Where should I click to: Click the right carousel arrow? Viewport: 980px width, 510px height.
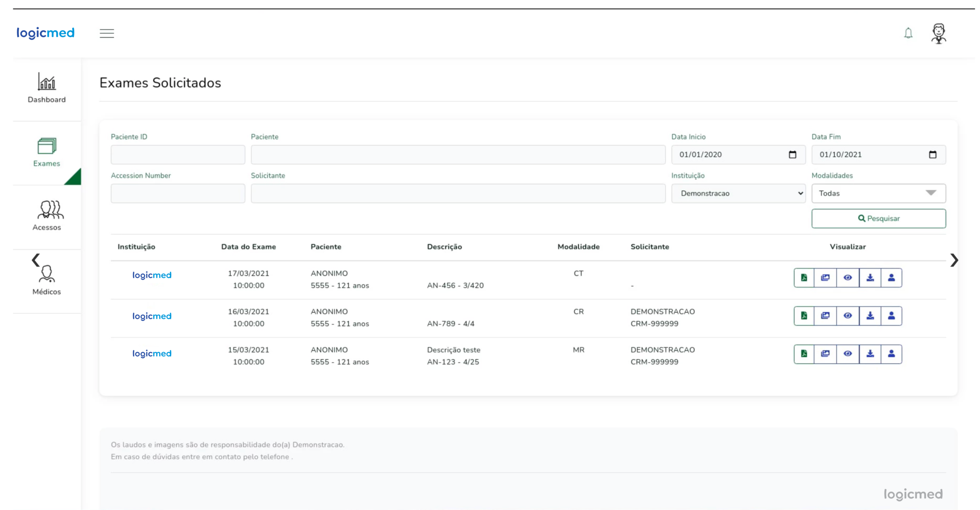coord(954,260)
